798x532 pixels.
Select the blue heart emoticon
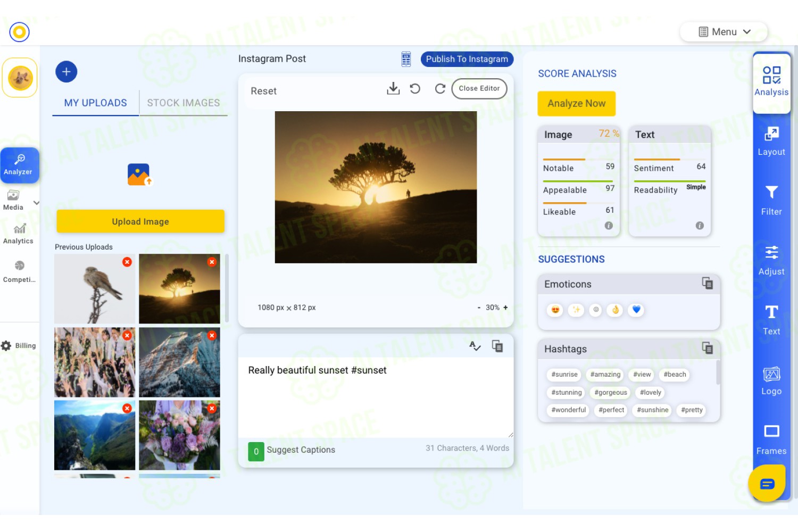tap(636, 310)
